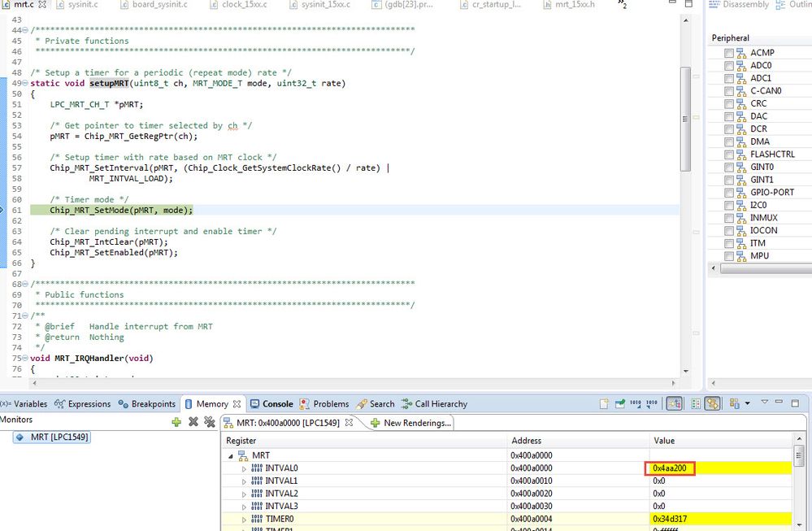812x531 pixels.
Task: Click the MRT peripheral tree icon
Action: 242,455
